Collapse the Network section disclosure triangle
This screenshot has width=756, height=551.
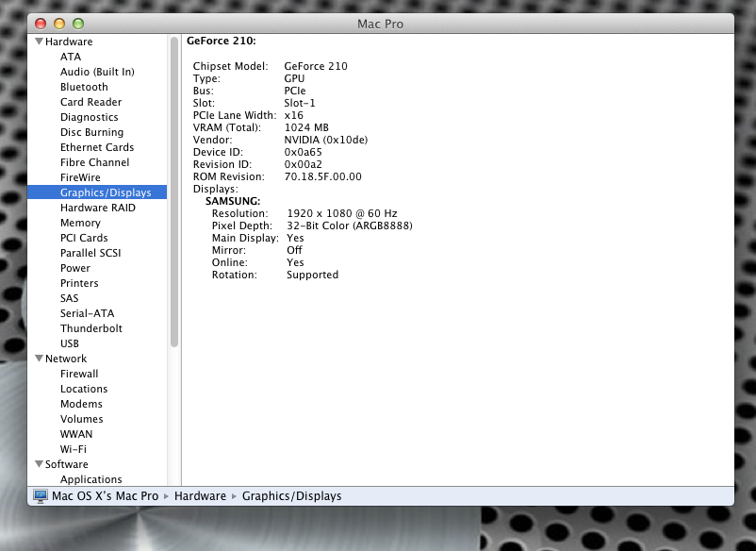(39, 359)
